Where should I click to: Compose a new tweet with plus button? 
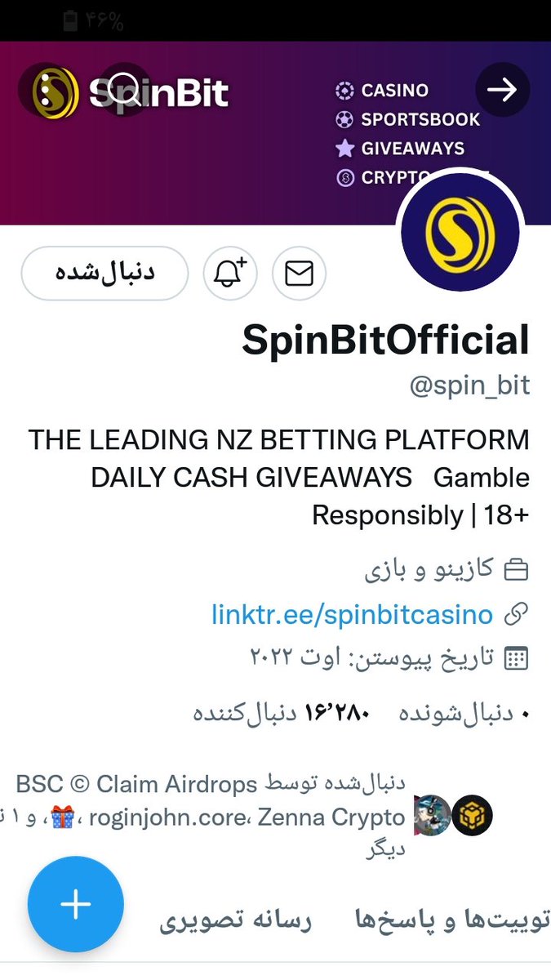(x=76, y=904)
